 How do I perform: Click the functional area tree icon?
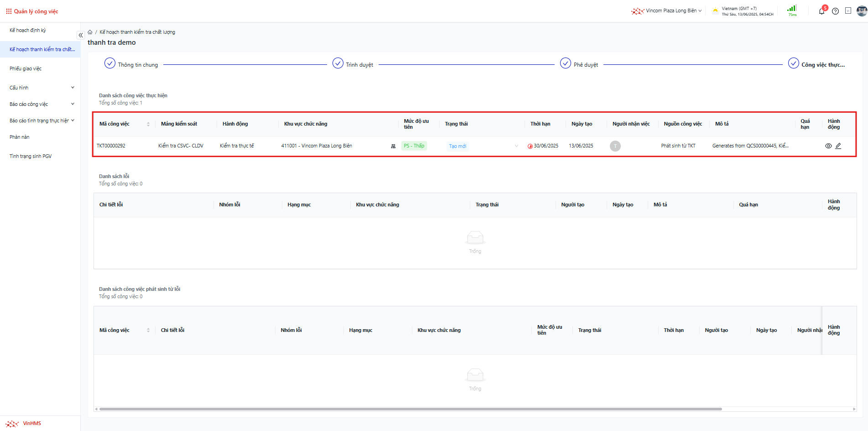point(393,146)
